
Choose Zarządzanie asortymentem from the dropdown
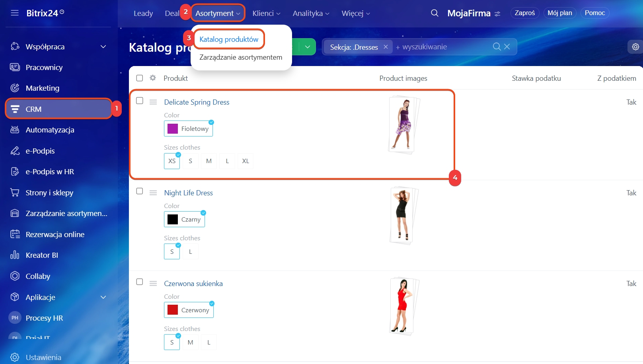[241, 57]
